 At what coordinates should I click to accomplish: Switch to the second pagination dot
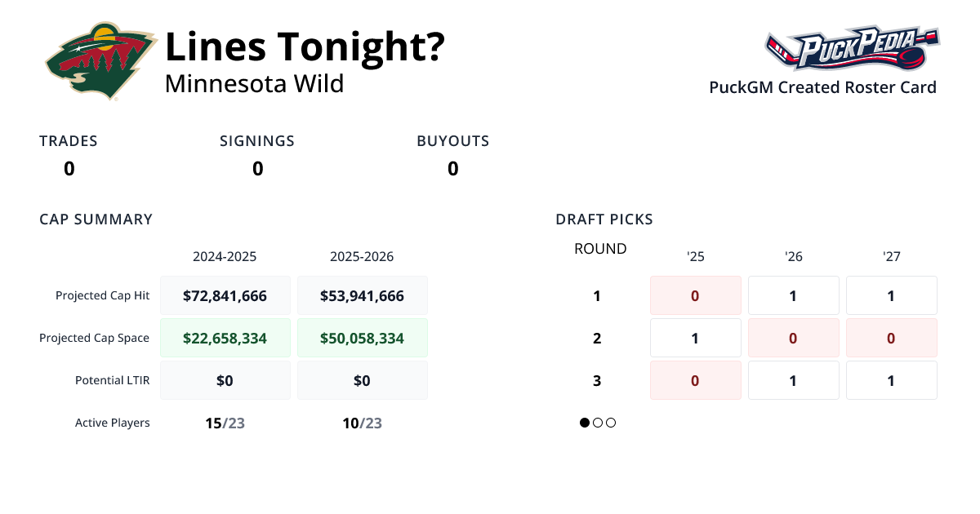click(x=597, y=423)
